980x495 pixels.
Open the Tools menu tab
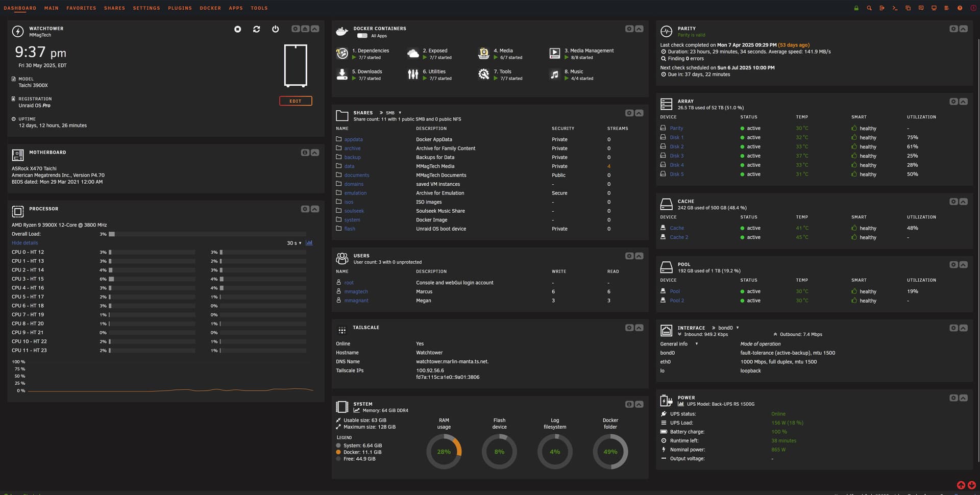[259, 8]
